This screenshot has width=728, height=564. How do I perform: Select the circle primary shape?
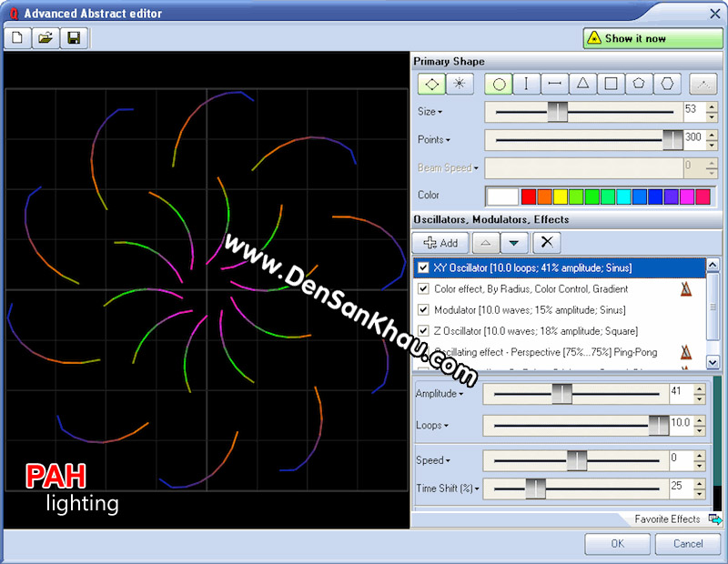click(x=499, y=84)
